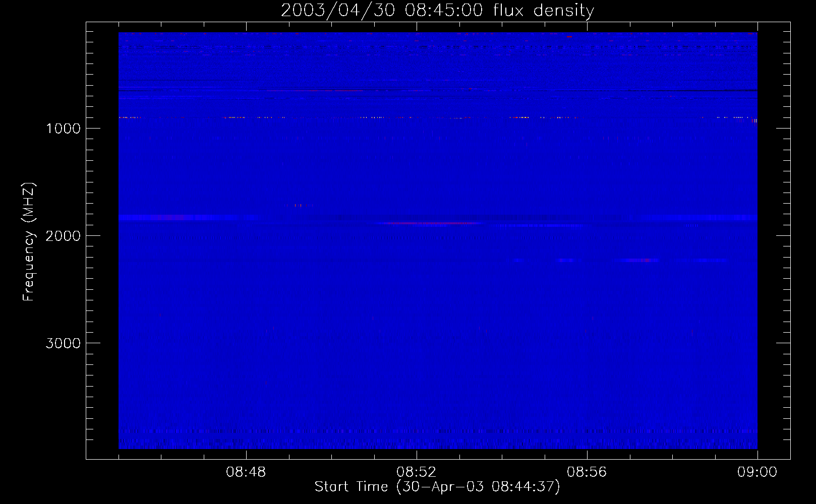Click the 08:48 time axis label

(x=246, y=472)
